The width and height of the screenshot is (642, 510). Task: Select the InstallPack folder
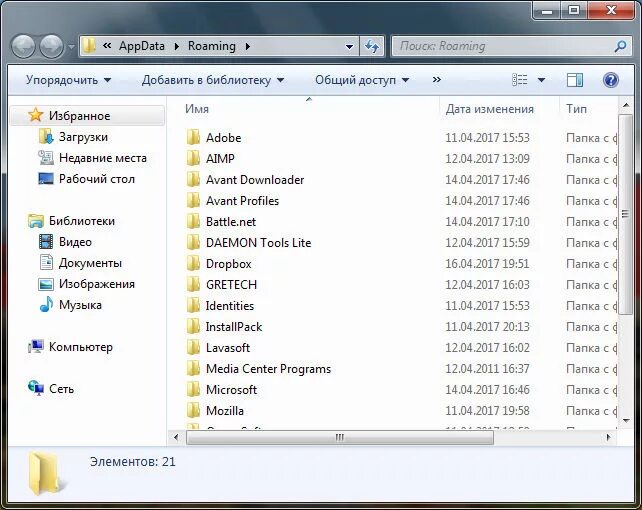click(x=234, y=326)
